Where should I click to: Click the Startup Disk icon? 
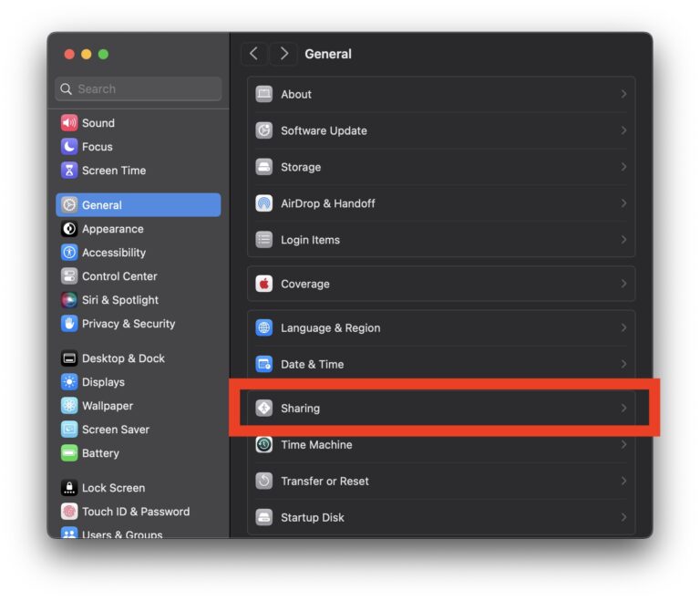[x=263, y=517]
